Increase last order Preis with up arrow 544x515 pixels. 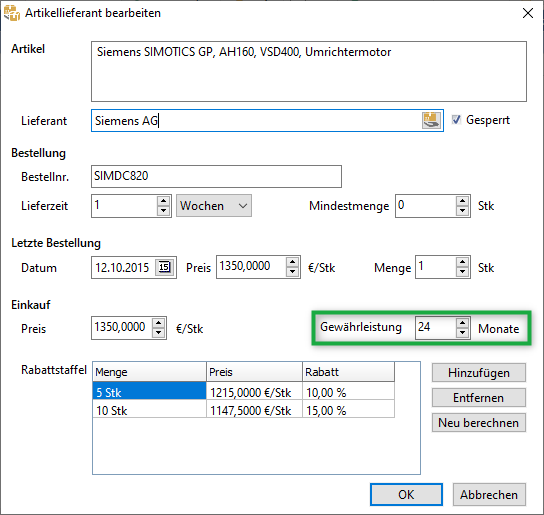pos(292,262)
